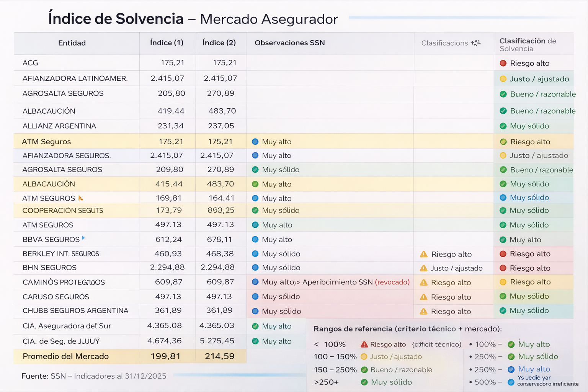Viewport: 588px width, 392px height.
Task: Click the green check icon in the CIA. de Seg. de JUJUY row
Action: pos(255,341)
